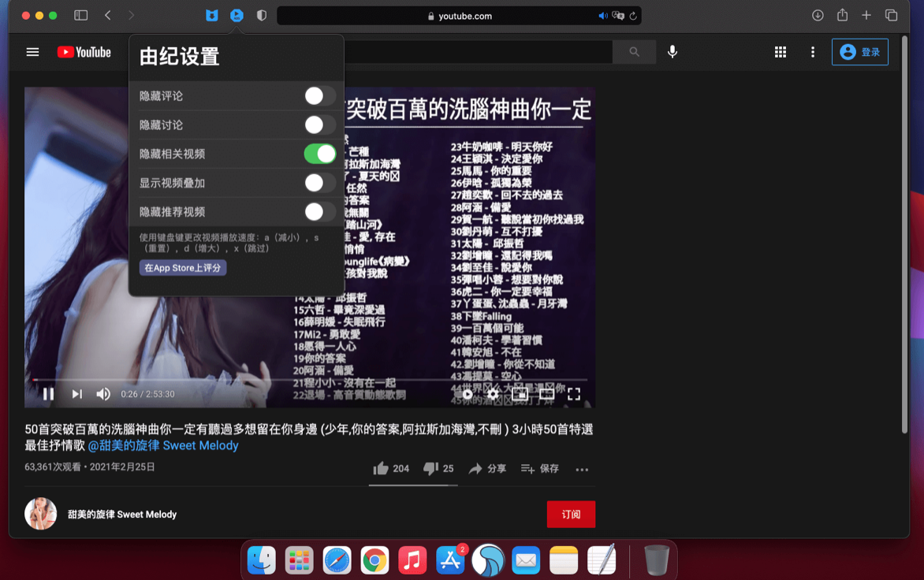Screen dimensions: 924x580
Task: Like the video with thumbs up
Action: coord(382,468)
